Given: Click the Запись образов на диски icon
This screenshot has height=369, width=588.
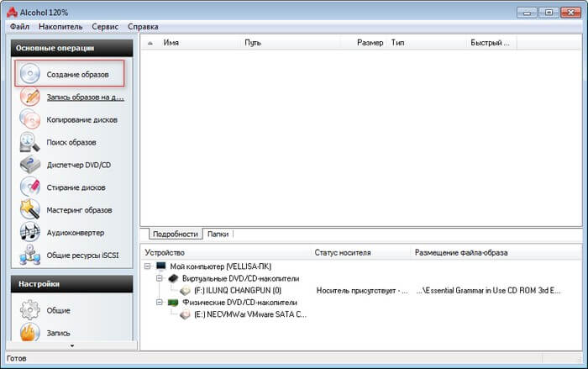Looking at the screenshot, I should coord(30,97).
